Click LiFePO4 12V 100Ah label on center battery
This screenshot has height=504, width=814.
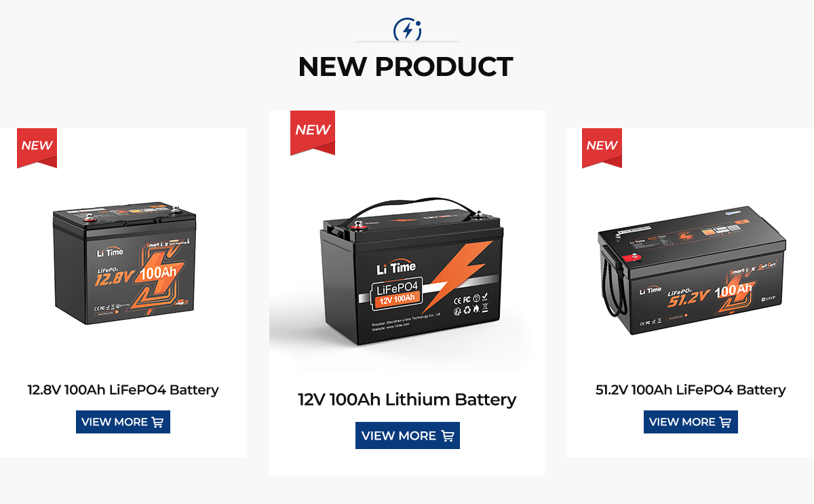pos(395,292)
